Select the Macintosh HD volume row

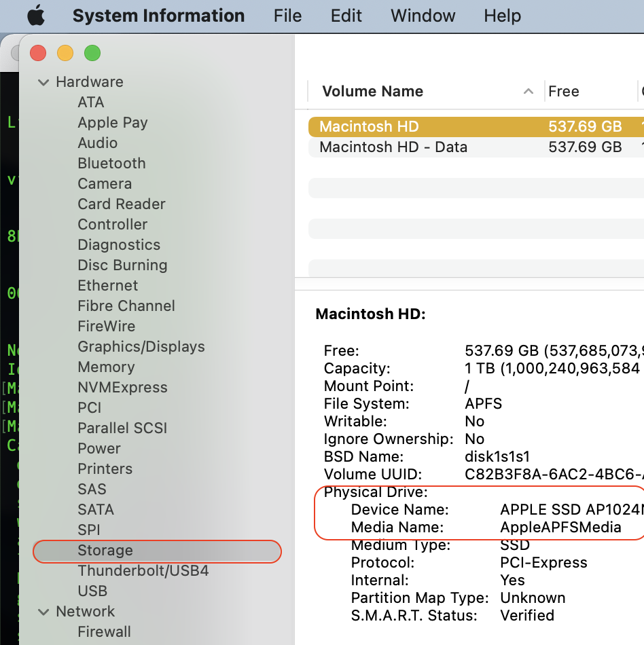(x=476, y=127)
